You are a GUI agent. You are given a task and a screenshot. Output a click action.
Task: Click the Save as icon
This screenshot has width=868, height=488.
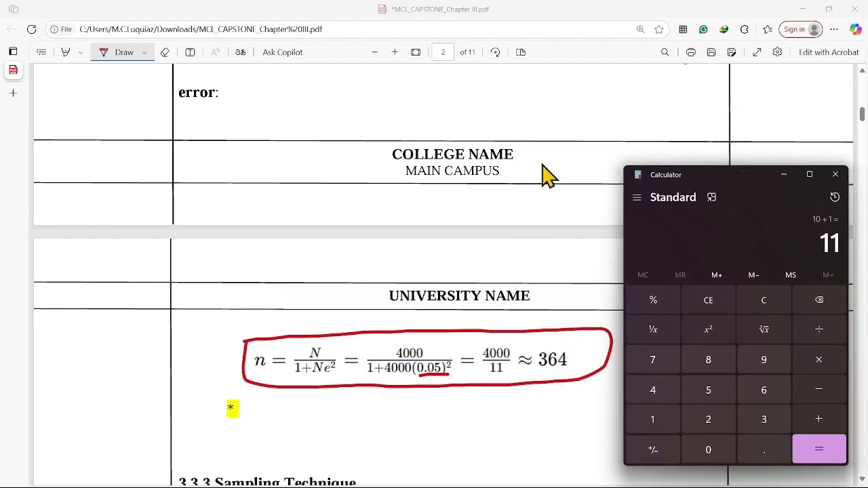(x=732, y=52)
